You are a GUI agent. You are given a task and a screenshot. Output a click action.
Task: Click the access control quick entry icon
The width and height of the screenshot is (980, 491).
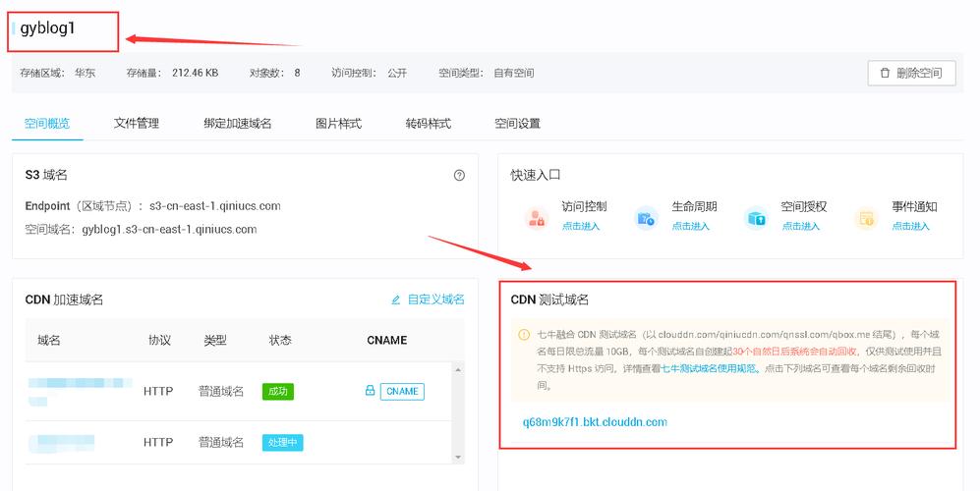point(537,219)
